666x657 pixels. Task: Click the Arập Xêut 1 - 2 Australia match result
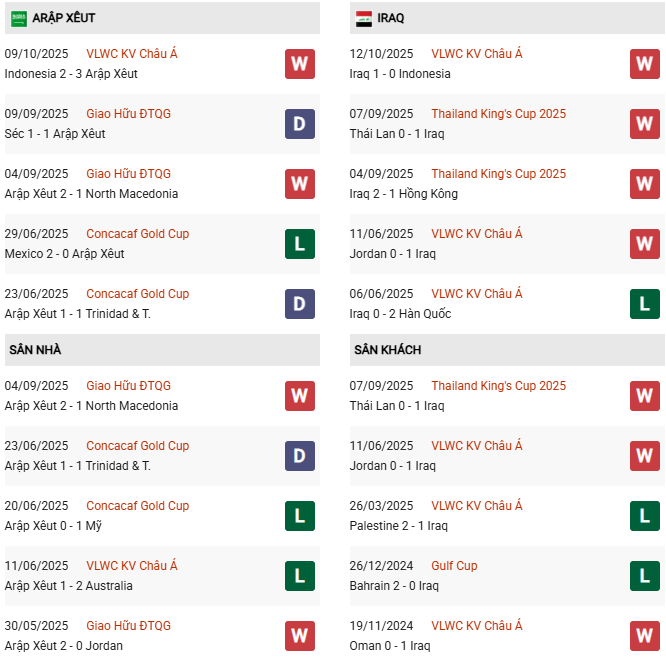[68, 586]
